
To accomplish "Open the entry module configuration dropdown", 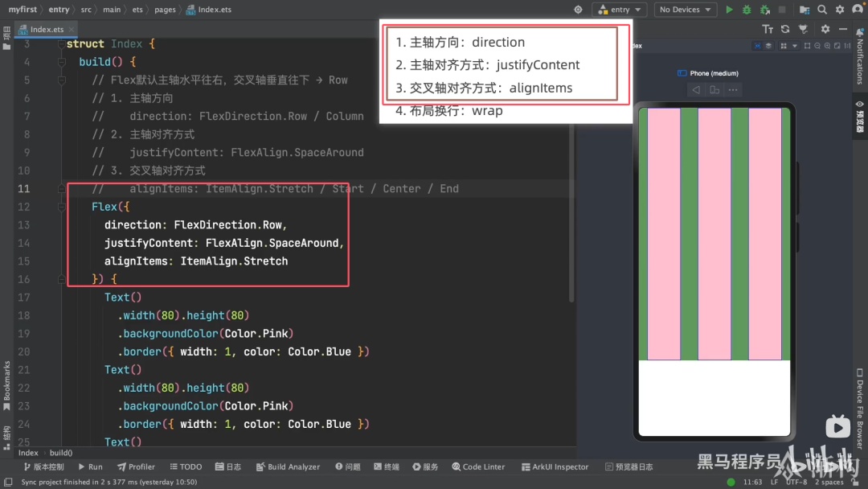I will pos(620,10).
